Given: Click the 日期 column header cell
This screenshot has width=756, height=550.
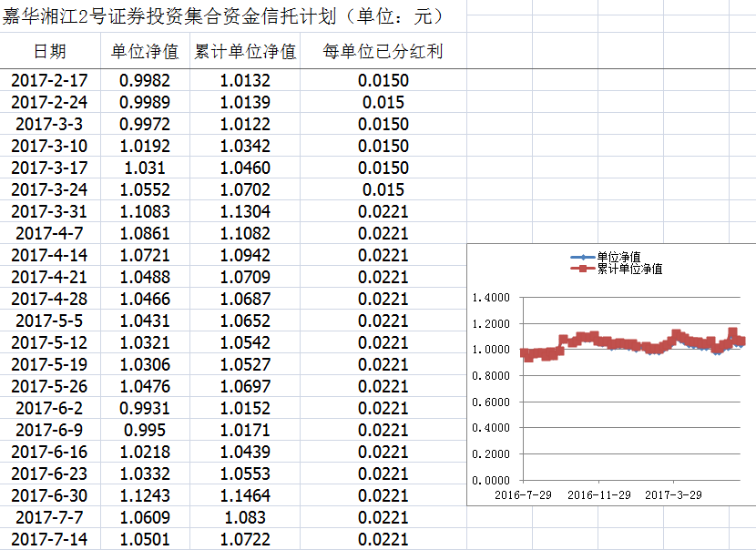Looking at the screenshot, I should pos(49,52).
